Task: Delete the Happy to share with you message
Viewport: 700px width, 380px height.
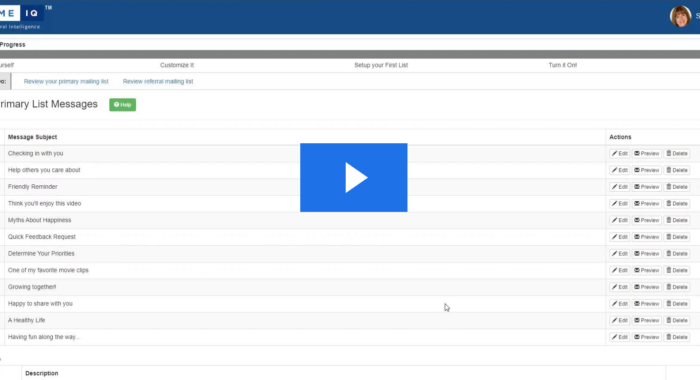Action: pos(677,304)
